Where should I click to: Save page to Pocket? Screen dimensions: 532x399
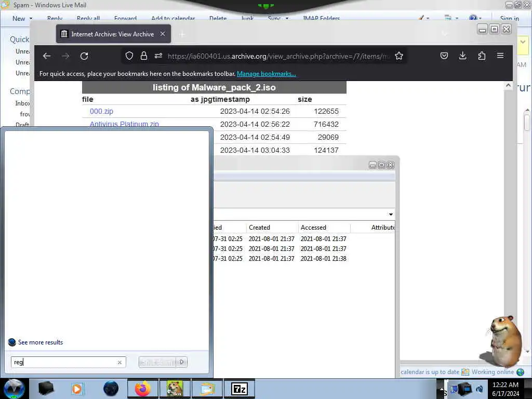coord(444,56)
